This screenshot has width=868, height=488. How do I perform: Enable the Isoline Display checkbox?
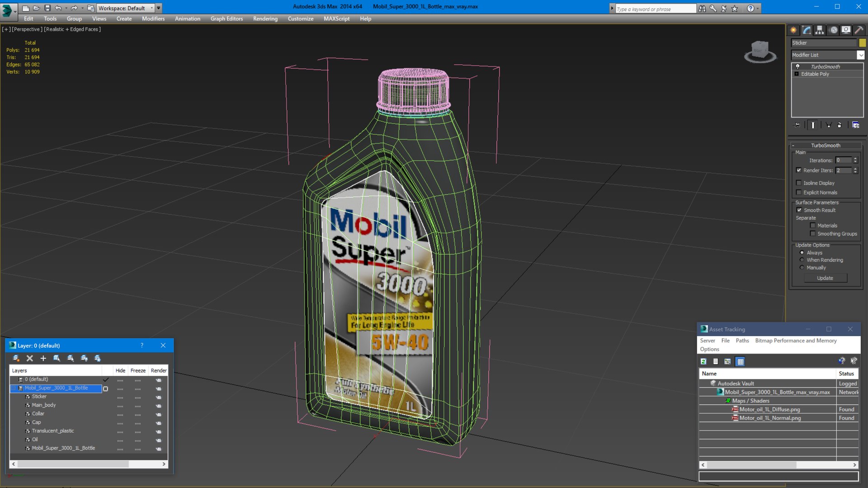[x=799, y=183]
